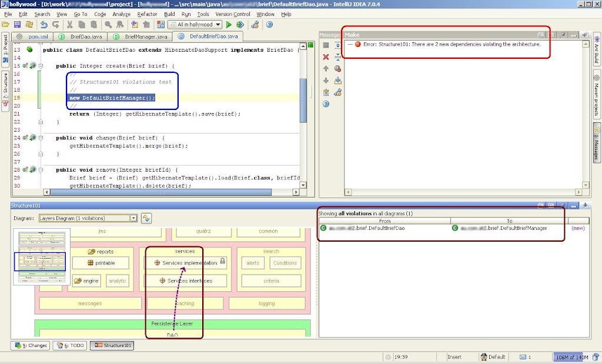
Task: Click the Undo arrow icon
Action: pos(44,25)
